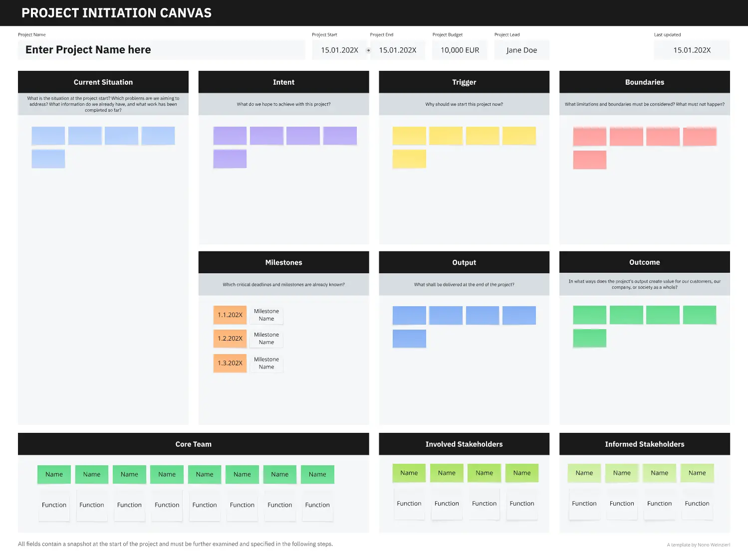Open the 'A template by Nono Weinzierl' credit
Image resolution: width=748 pixels, height=560 pixels.
click(698, 545)
